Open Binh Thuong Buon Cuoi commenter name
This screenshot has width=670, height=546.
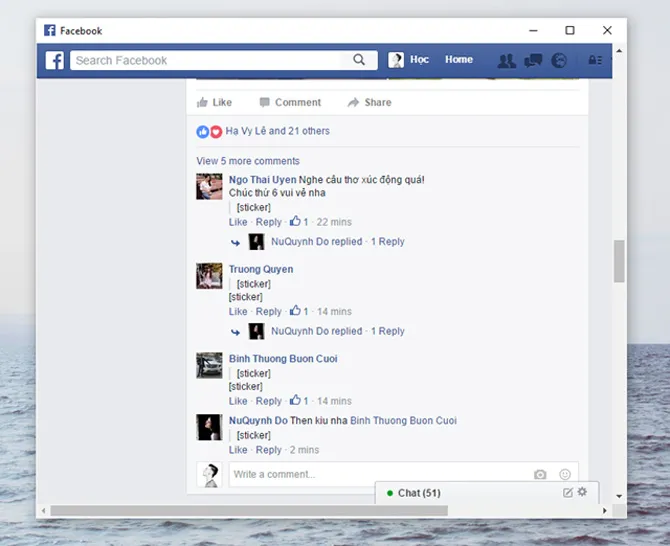click(283, 359)
